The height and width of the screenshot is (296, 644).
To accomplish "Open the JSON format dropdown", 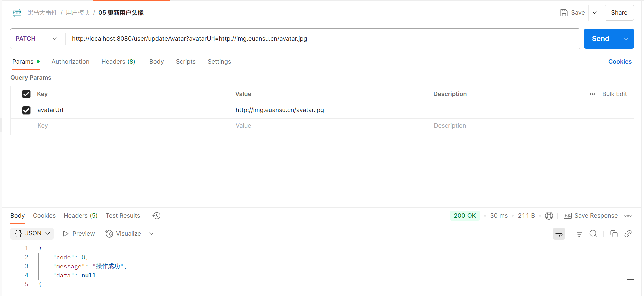I will coord(32,233).
